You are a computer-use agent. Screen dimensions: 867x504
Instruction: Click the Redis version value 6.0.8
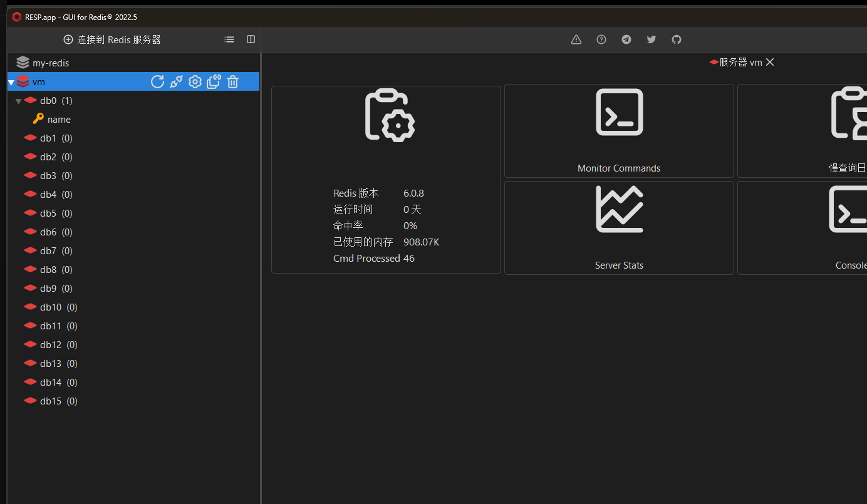(x=413, y=193)
